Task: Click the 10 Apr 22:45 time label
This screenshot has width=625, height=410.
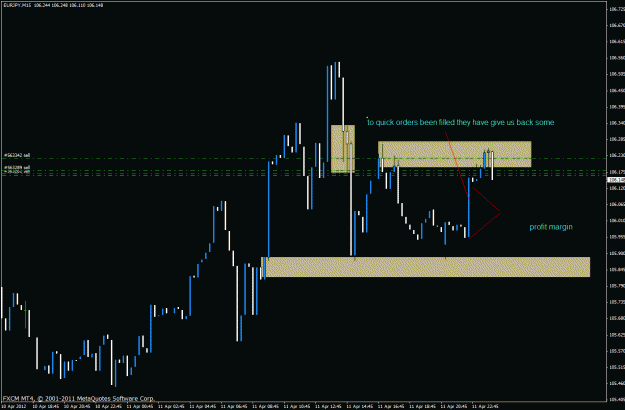Action: [108, 407]
